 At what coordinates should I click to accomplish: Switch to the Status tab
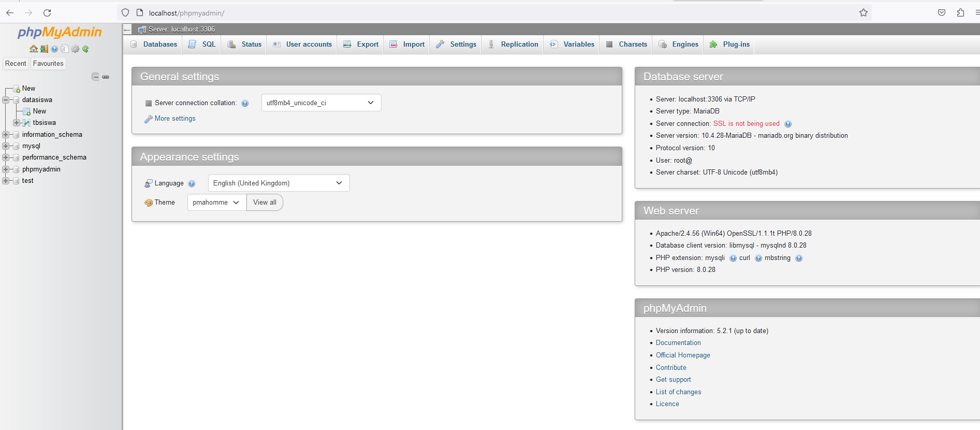(244, 45)
